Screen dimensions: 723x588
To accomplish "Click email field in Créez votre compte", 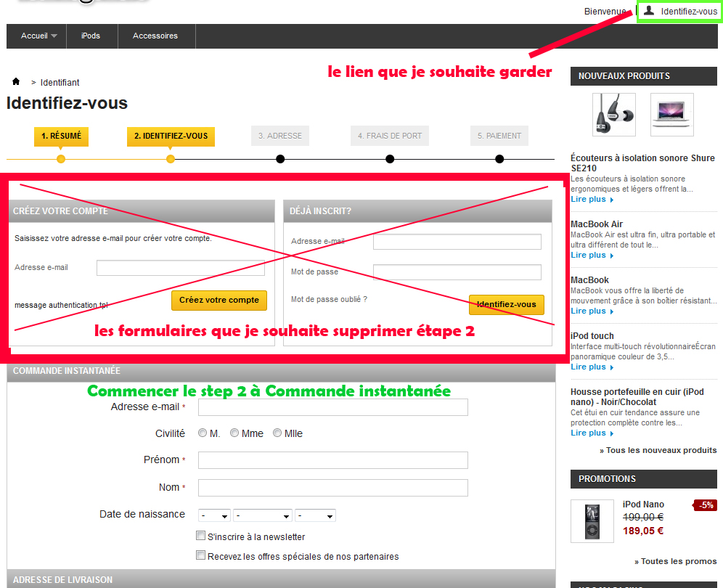I will (180, 268).
